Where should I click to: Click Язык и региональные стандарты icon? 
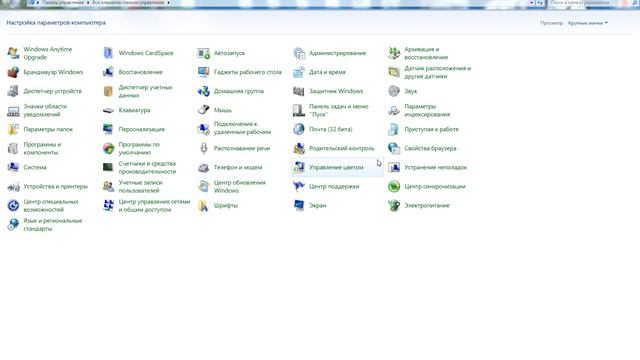tap(13, 224)
